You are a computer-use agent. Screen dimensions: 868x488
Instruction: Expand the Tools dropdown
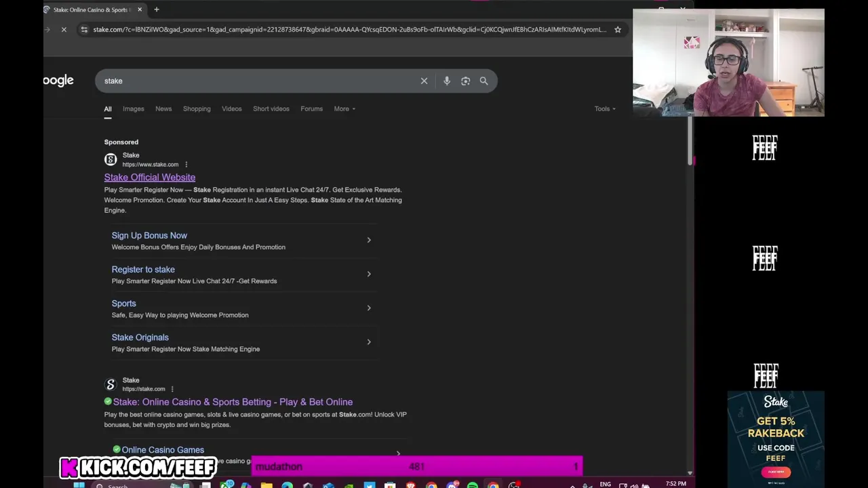pos(605,108)
